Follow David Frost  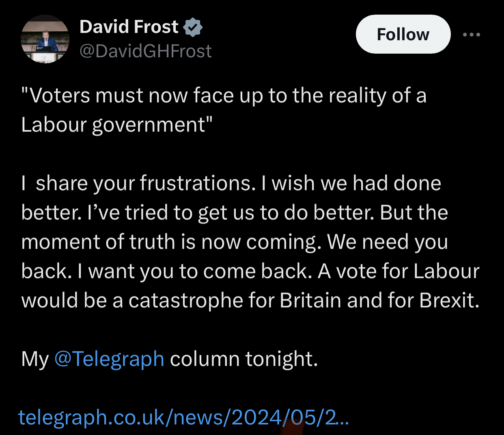tap(403, 35)
